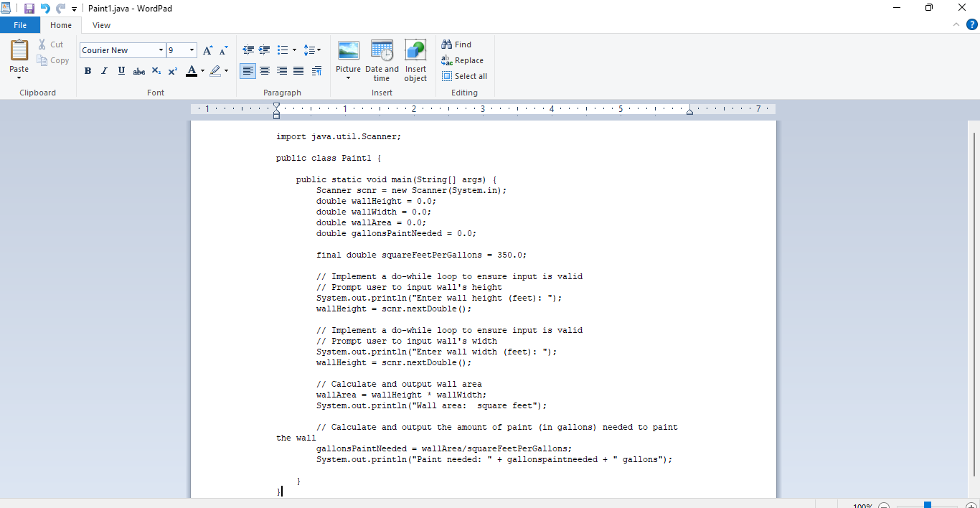Toggle bold formatting
The image size is (980, 508).
click(x=88, y=70)
